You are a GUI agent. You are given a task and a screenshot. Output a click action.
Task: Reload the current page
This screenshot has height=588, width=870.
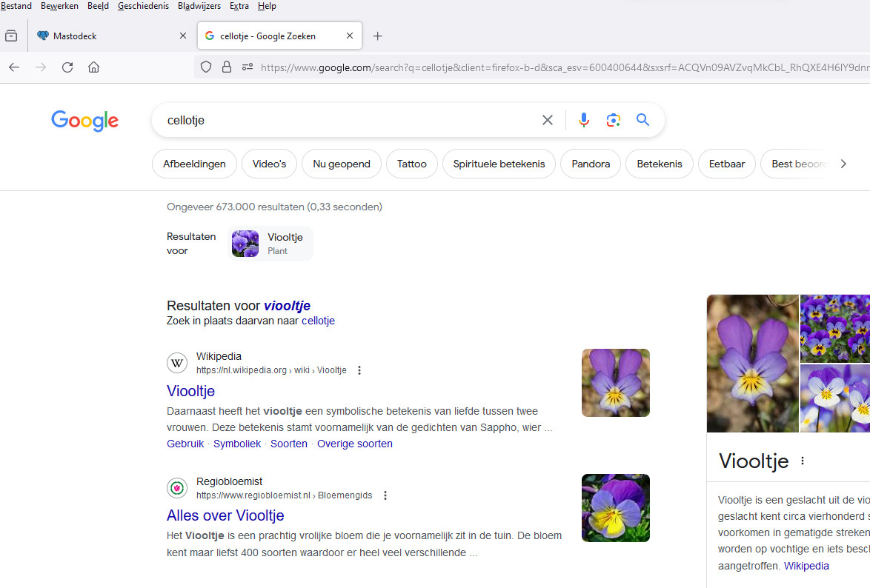(x=67, y=67)
